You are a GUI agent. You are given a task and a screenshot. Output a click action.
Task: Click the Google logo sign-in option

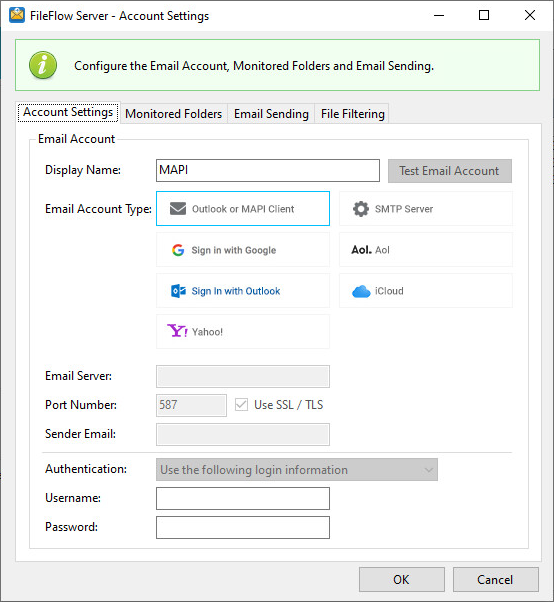178,250
